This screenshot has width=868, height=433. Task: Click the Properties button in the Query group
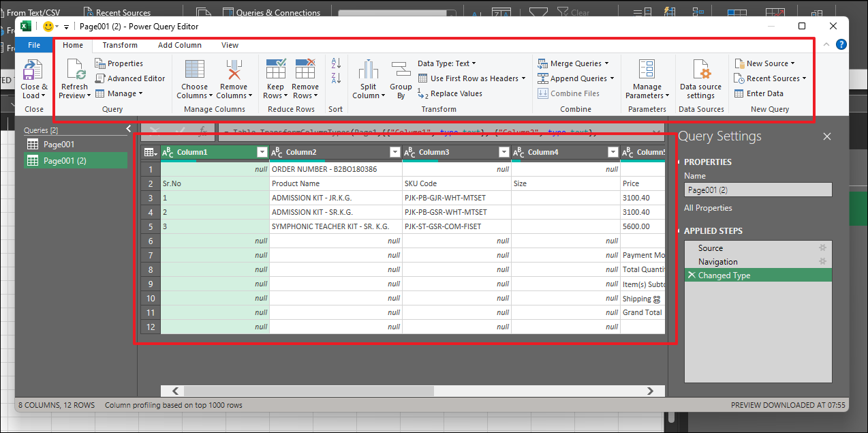tap(124, 63)
